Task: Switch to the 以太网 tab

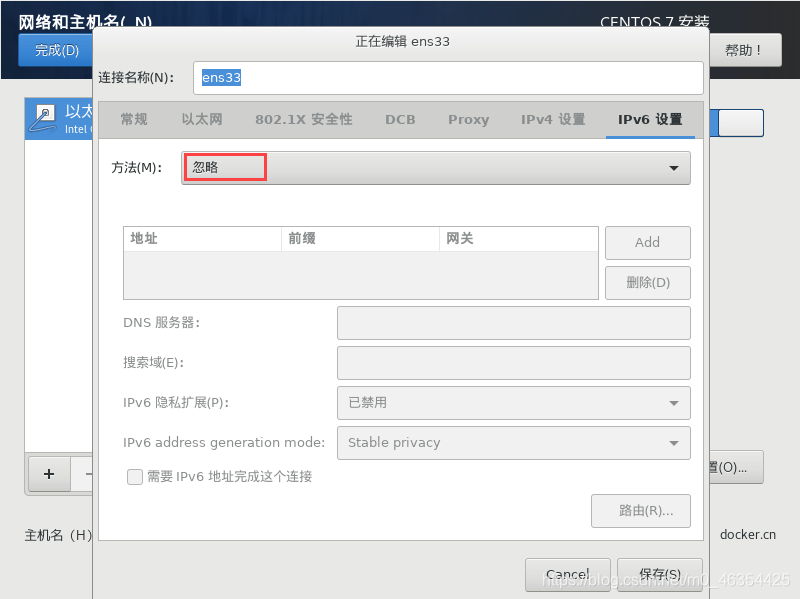Action: click(202, 119)
